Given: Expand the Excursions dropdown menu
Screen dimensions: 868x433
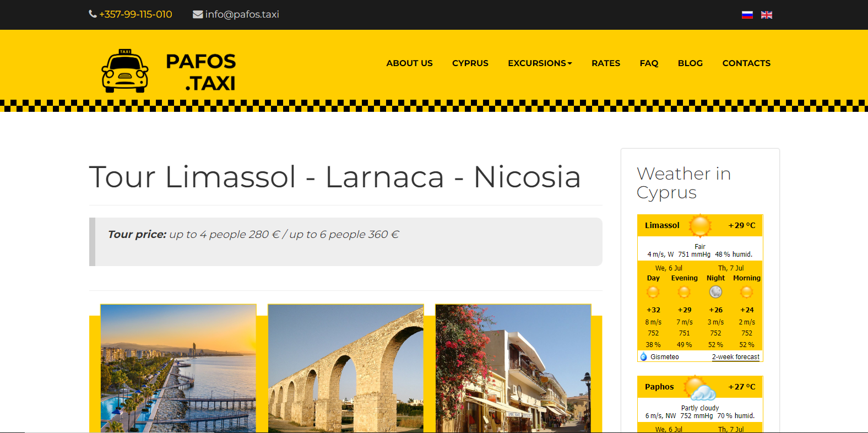Looking at the screenshot, I should [x=540, y=63].
